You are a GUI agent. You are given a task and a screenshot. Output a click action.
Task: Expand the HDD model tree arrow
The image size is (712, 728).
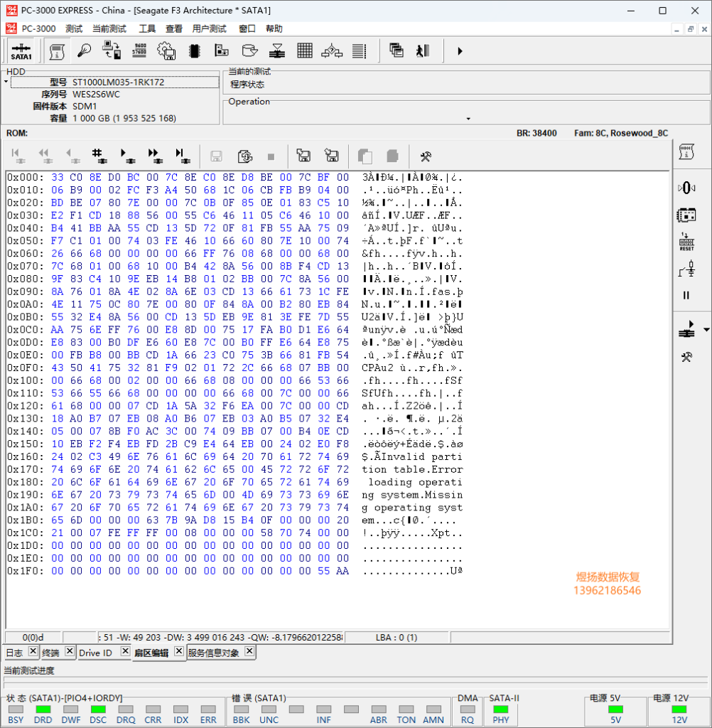pyautogui.click(x=6, y=82)
